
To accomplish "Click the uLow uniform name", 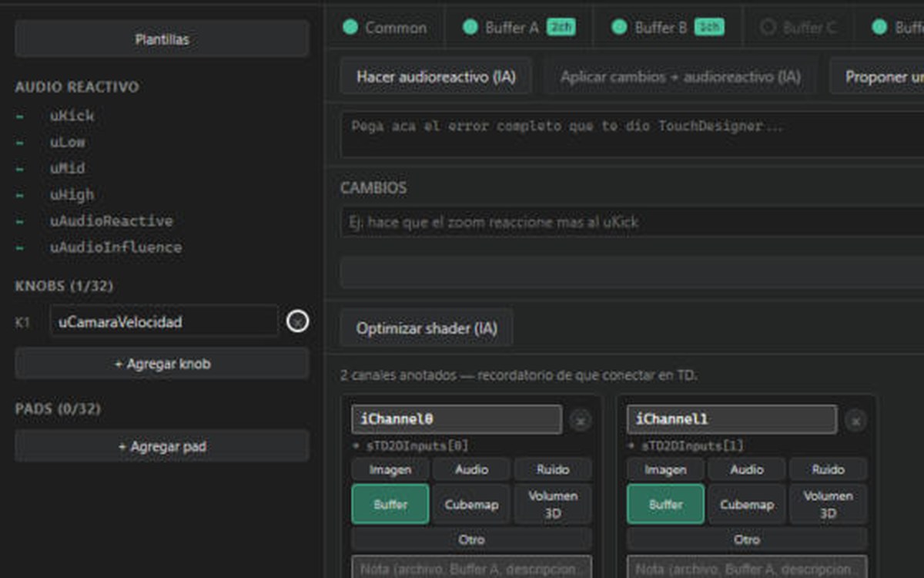I will [68, 142].
